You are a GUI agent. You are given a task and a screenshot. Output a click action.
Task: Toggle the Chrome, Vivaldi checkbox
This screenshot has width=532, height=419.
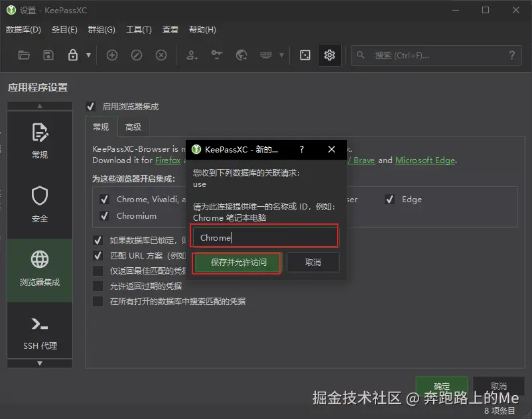tap(105, 200)
